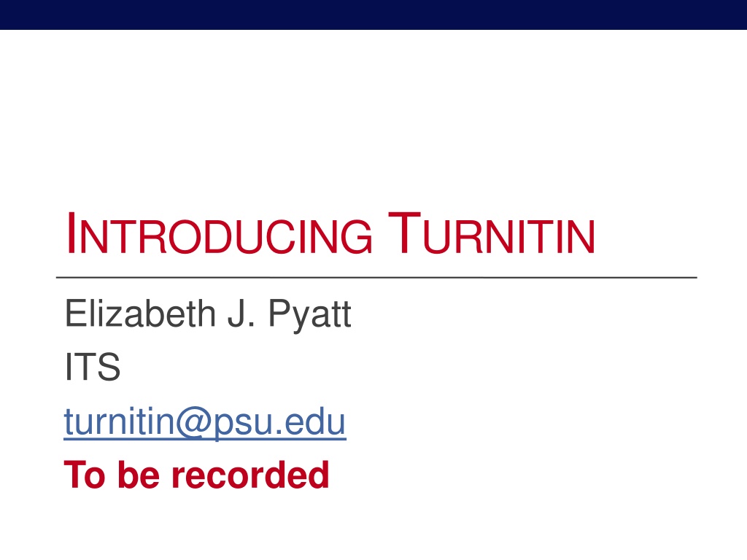Click the dark navy header bar
Screen dimensions: 747x560
pos(373,15)
